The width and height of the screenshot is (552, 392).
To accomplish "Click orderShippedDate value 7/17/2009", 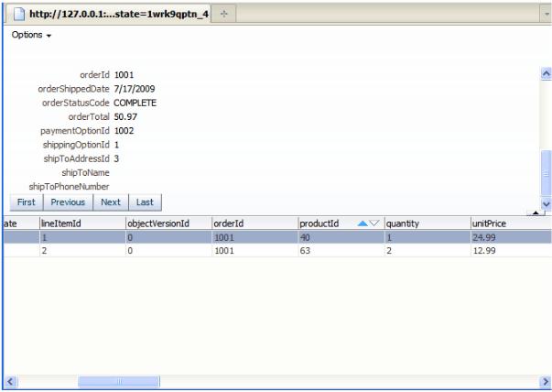I will (x=135, y=89).
